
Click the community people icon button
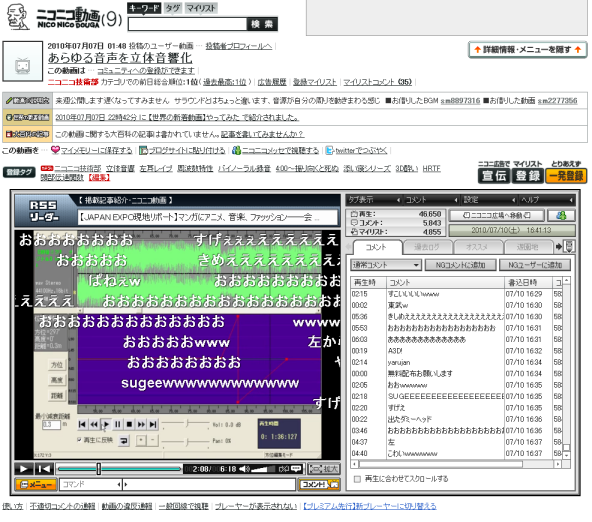click(x=561, y=215)
